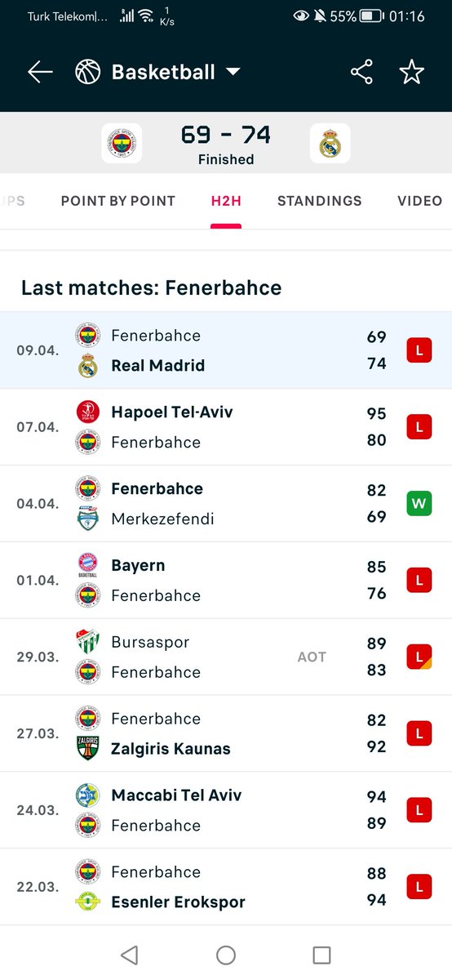Switch to the Point by Point tab

coord(118,201)
